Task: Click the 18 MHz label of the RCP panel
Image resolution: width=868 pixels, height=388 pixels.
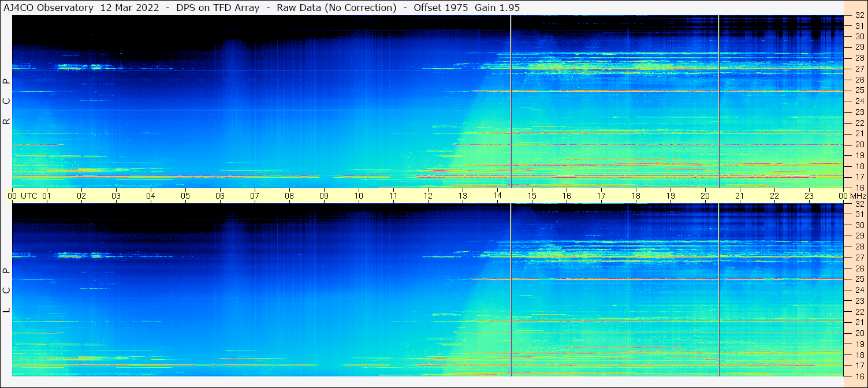Action: pos(859,166)
